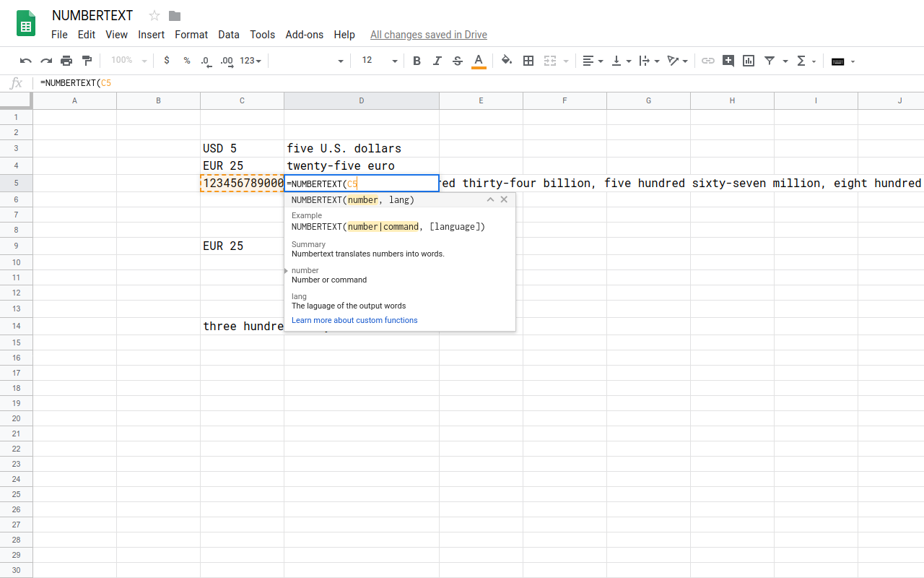Click the filter icon
The width and height of the screenshot is (924, 578).
(770, 61)
